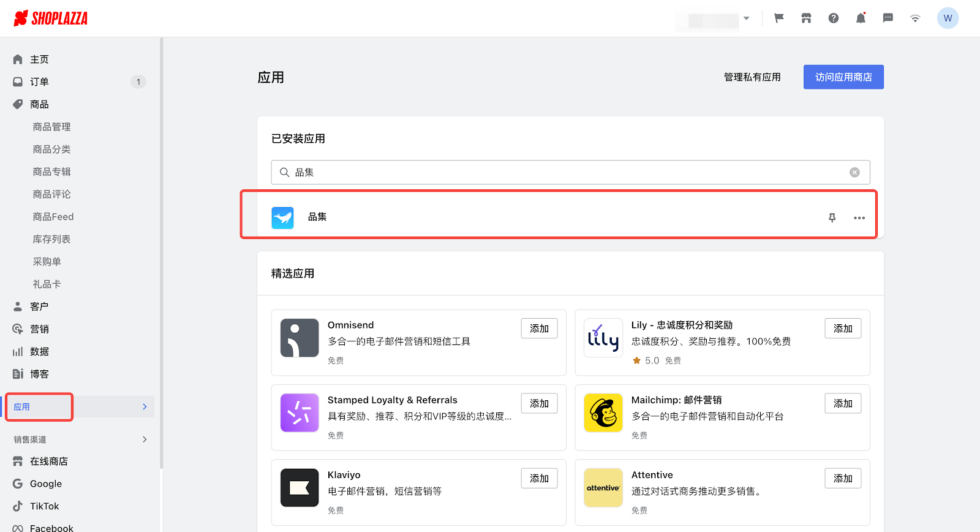Image resolution: width=980 pixels, height=532 pixels.
Task: Add Stamped Loyalty & Referrals app
Action: (539, 403)
